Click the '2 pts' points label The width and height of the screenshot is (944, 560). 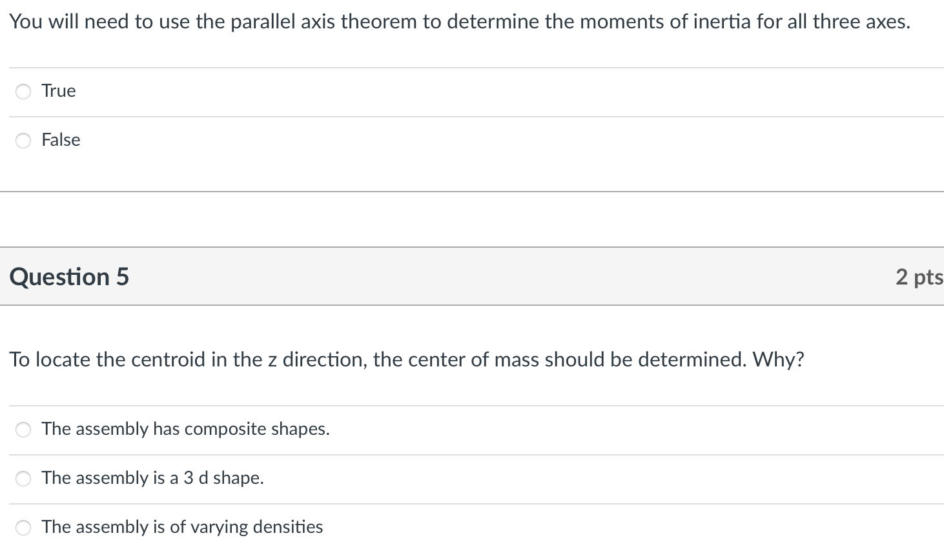(x=918, y=277)
